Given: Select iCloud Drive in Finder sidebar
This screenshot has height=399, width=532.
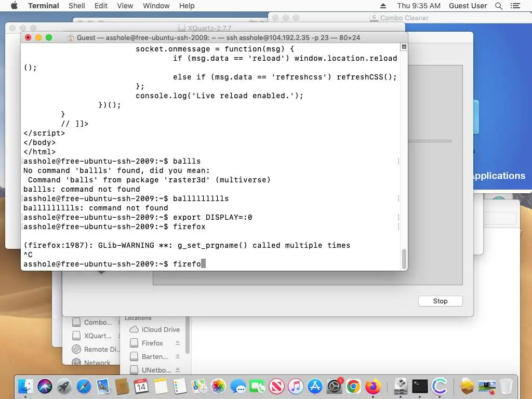Looking at the screenshot, I should pyautogui.click(x=155, y=329).
